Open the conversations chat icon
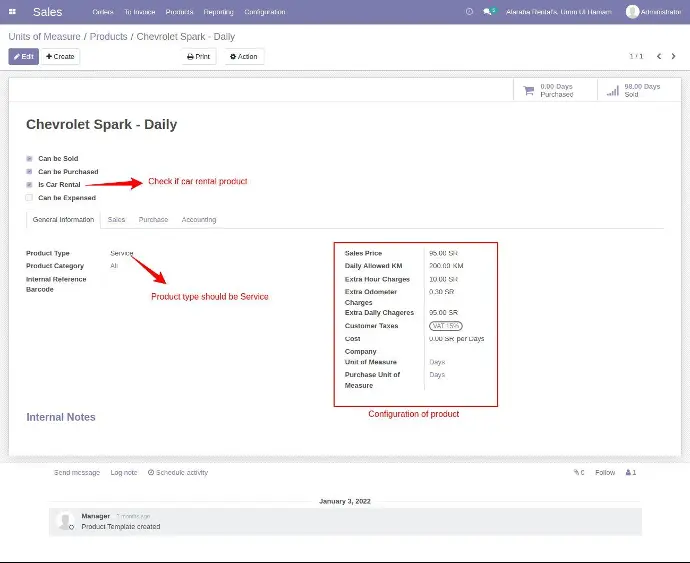690x563 pixels. [x=488, y=12]
